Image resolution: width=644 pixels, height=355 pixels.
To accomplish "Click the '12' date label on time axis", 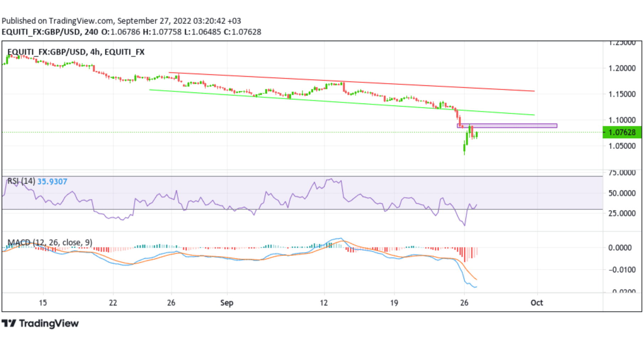I will pyautogui.click(x=323, y=303).
